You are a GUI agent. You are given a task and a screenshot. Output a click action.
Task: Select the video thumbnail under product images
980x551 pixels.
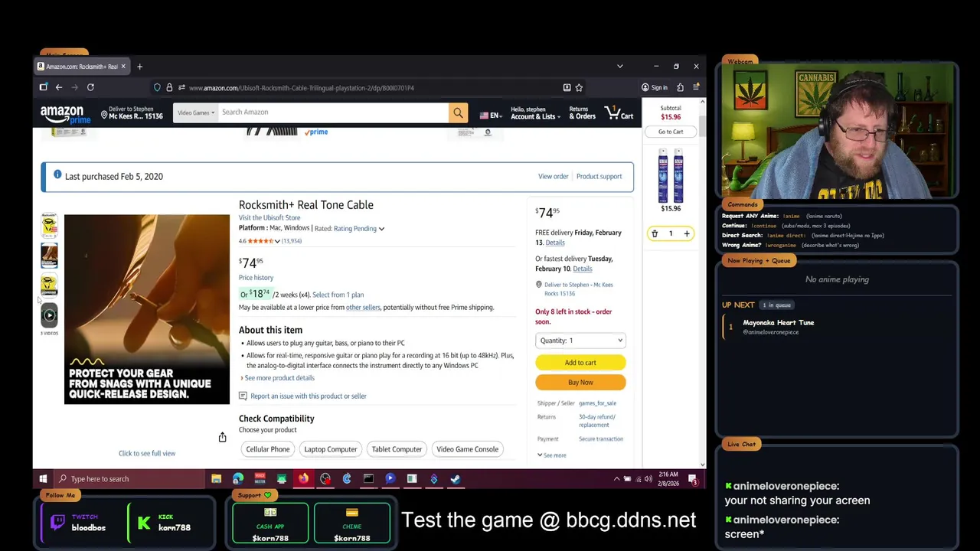pos(49,315)
